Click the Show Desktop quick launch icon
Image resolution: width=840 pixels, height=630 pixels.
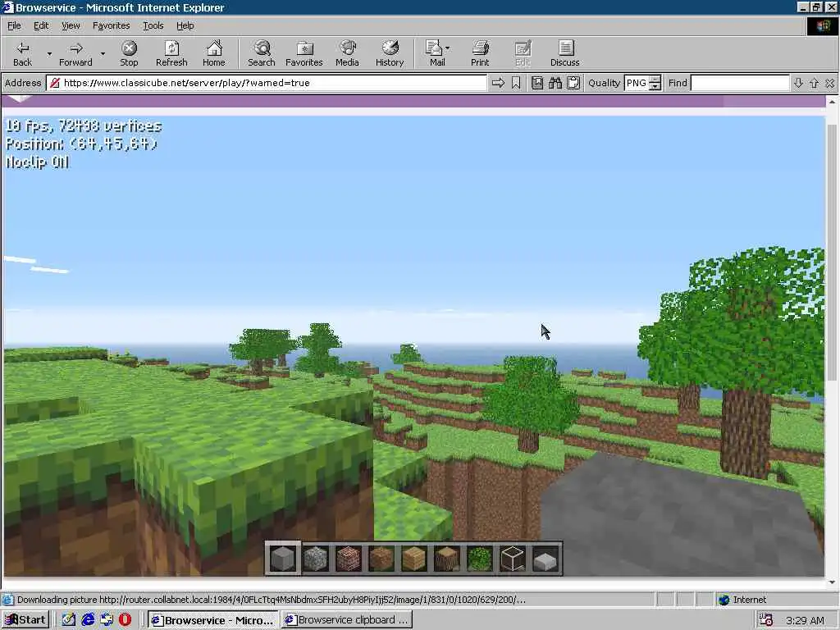pyautogui.click(x=69, y=620)
